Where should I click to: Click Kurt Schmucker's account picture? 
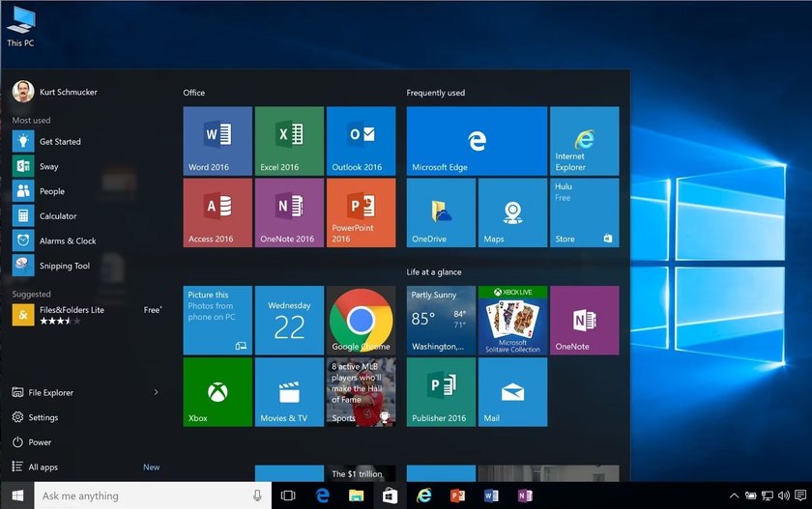click(23, 92)
